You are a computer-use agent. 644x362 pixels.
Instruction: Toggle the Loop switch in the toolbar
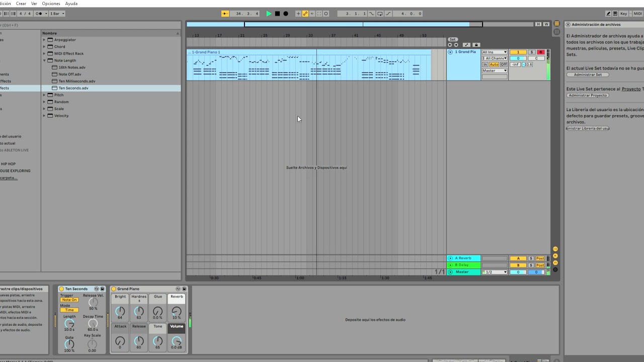pyautogui.click(x=380, y=14)
